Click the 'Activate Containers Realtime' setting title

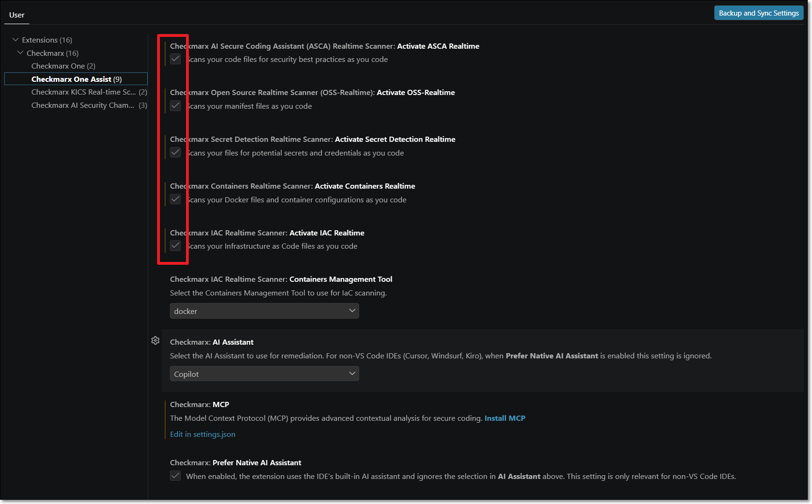pos(365,186)
